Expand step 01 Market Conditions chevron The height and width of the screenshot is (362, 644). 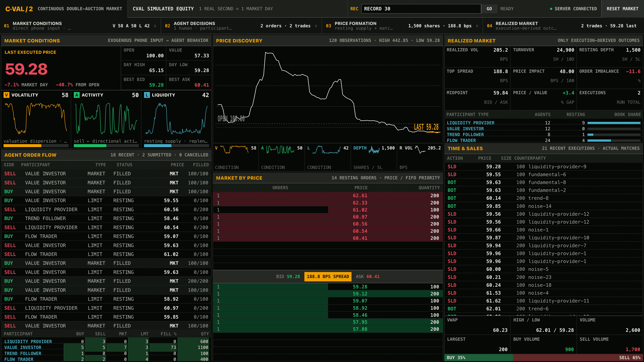pos(155,26)
